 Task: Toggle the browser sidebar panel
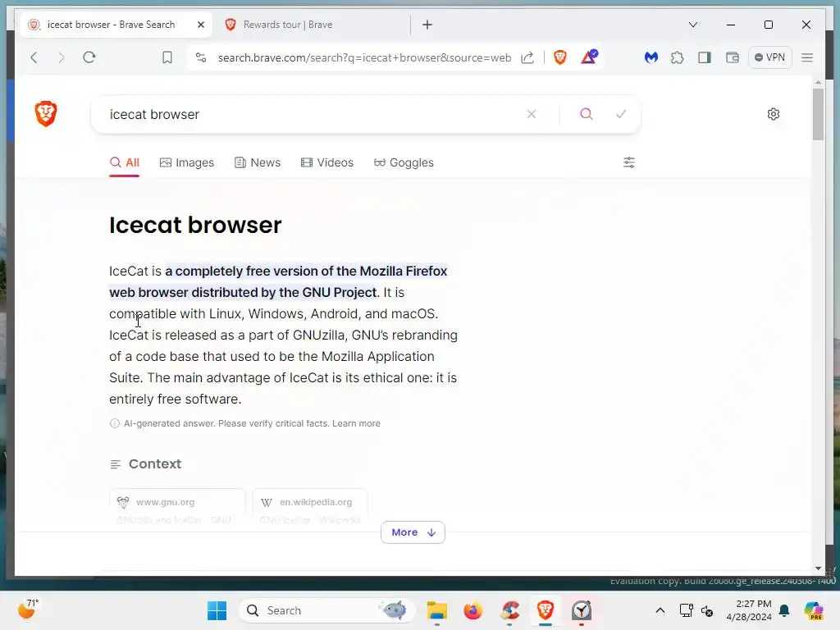point(705,57)
